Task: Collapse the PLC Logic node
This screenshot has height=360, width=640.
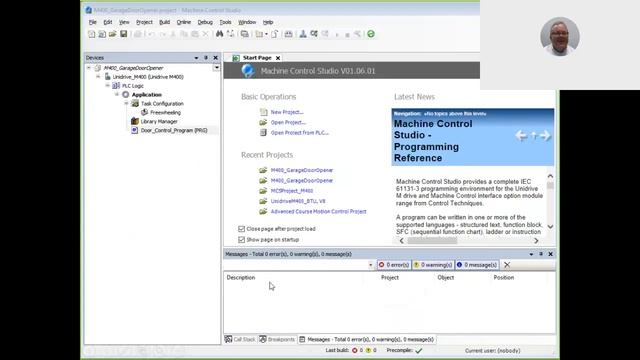Action: (107, 86)
